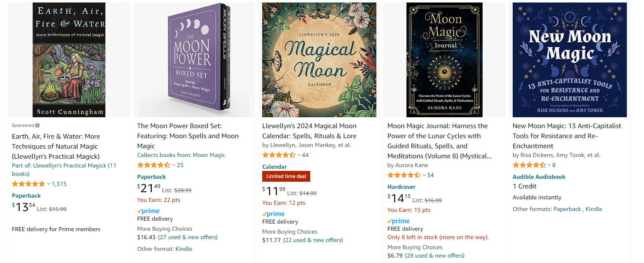Click New Moon Magic star rating
The width and height of the screenshot is (644, 263).
pyautogui.click(x=529, y=165)
